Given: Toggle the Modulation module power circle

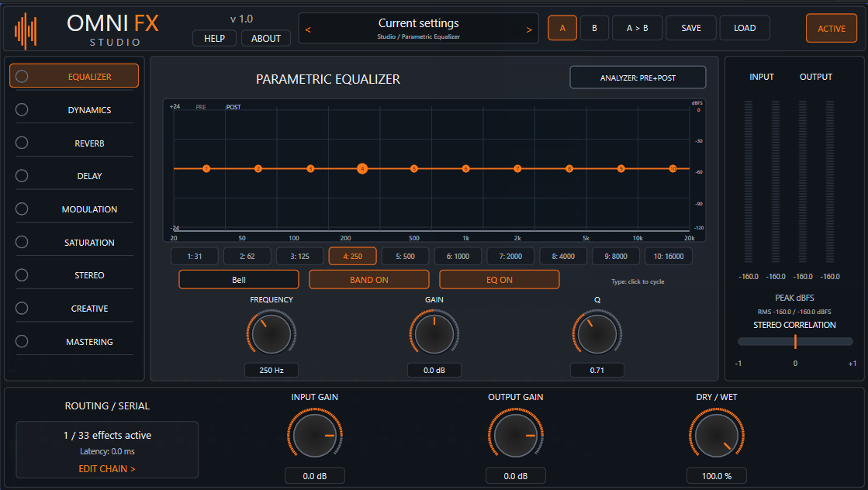Looking at the screenshot, I should pos(22,209).
